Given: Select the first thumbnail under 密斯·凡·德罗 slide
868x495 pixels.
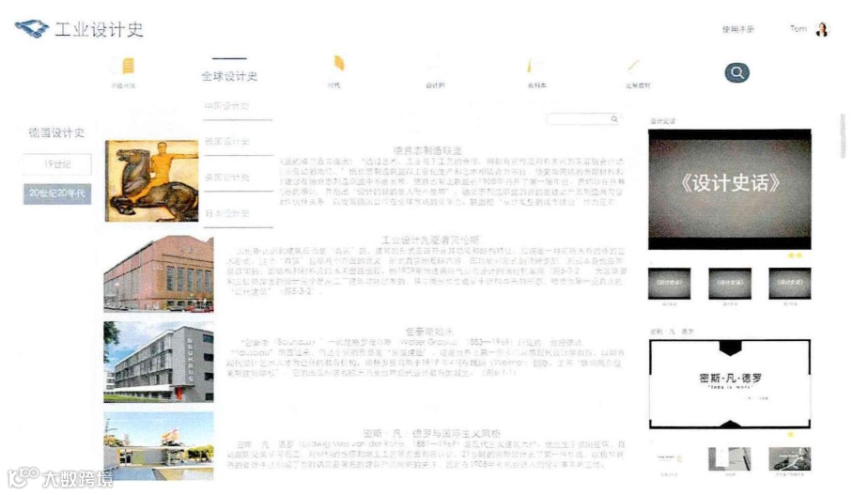Looking at the screenshot, I should coord(669,458).
